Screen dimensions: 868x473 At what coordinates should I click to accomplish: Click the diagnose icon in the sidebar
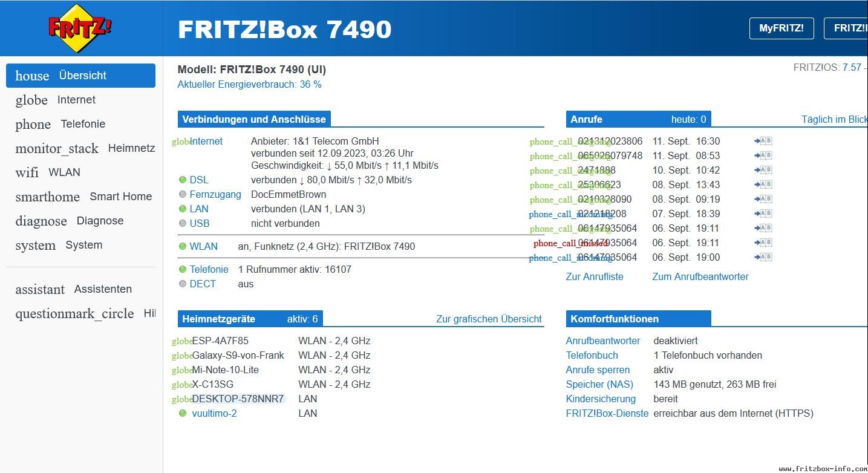click(x=41, y=221)
